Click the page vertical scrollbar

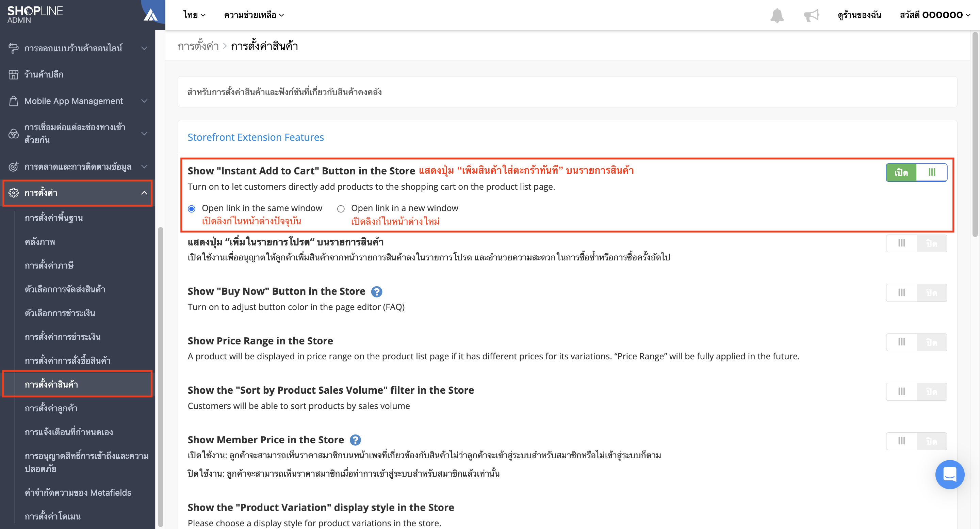point(975,135)
